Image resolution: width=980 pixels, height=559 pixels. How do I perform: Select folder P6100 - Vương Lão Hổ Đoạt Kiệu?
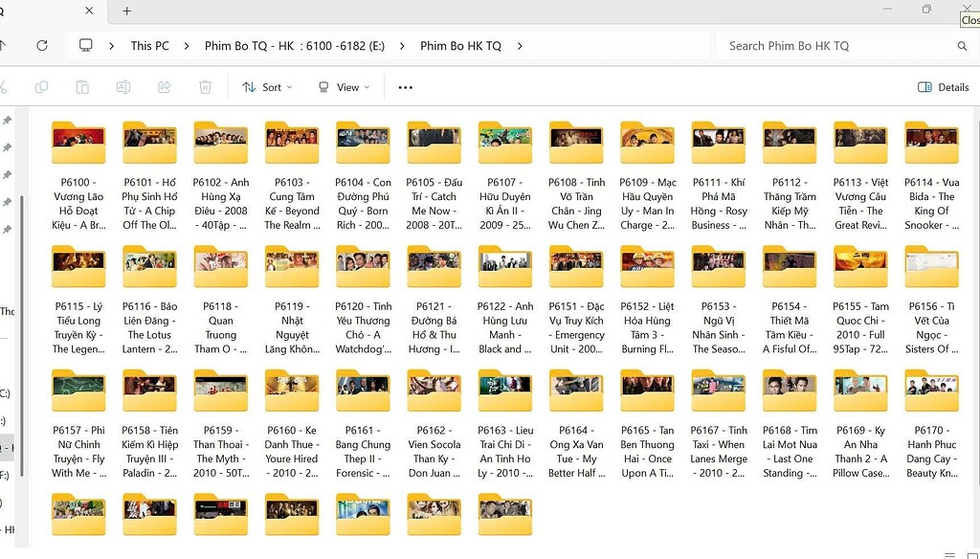point(78,176)
